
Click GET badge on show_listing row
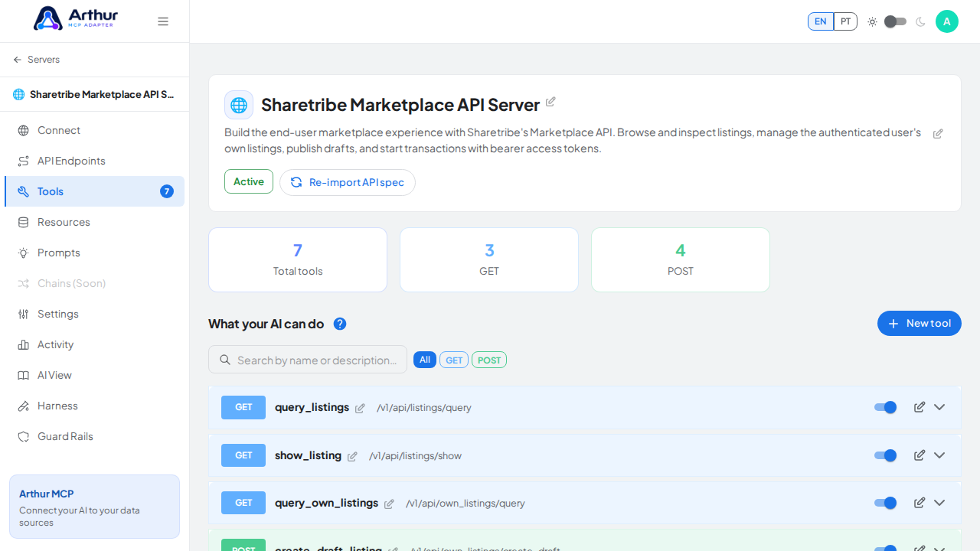243,455
